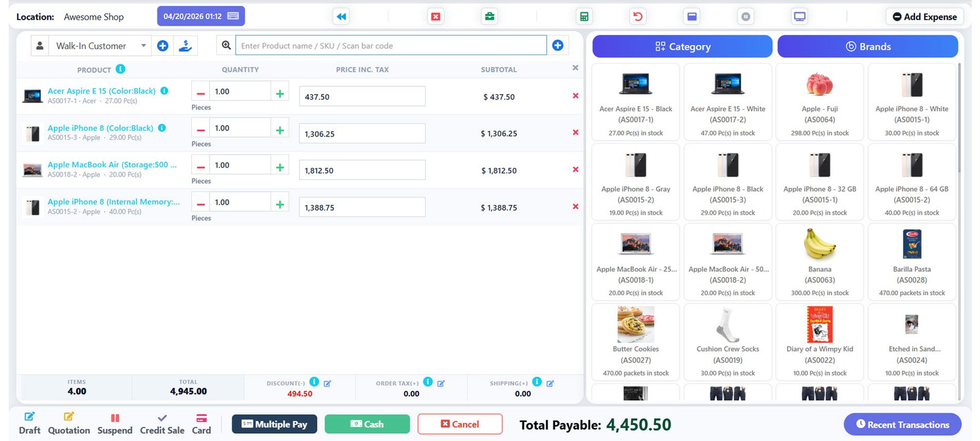Viewport: 980px width, 441px height.
Task: Add Apple iPhone 8 - Gray tile
Action: click(636, 182)
